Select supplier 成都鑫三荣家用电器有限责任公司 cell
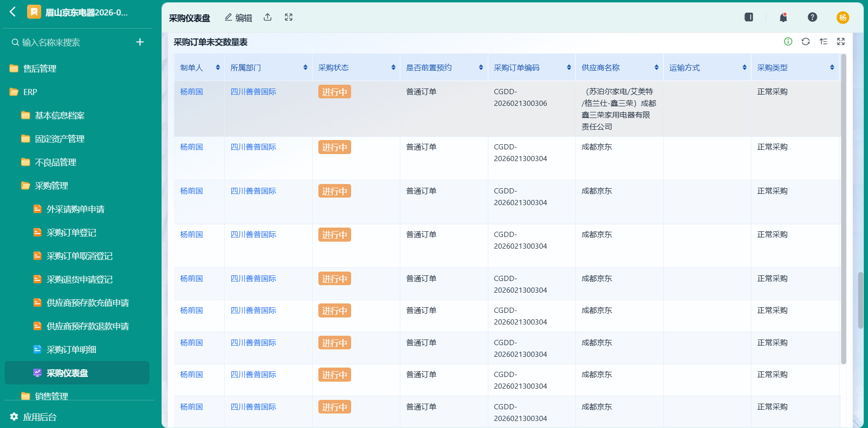This screenshot has height=428, width=868. tap(618, 109)
